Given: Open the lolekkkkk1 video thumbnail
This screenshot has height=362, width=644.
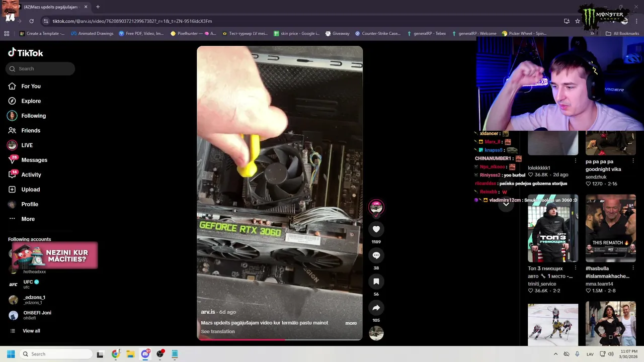Looking at the screenshot, I should [x=553, y=143].
